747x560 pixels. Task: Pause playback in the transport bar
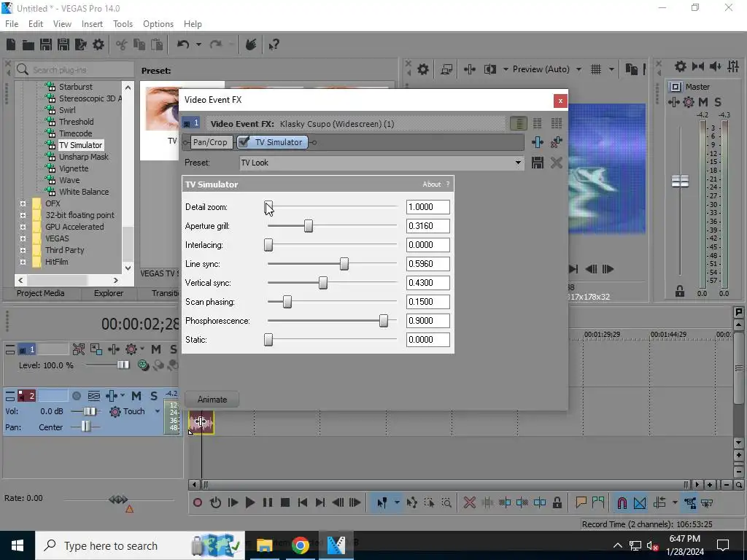click(x=268, y=502)
